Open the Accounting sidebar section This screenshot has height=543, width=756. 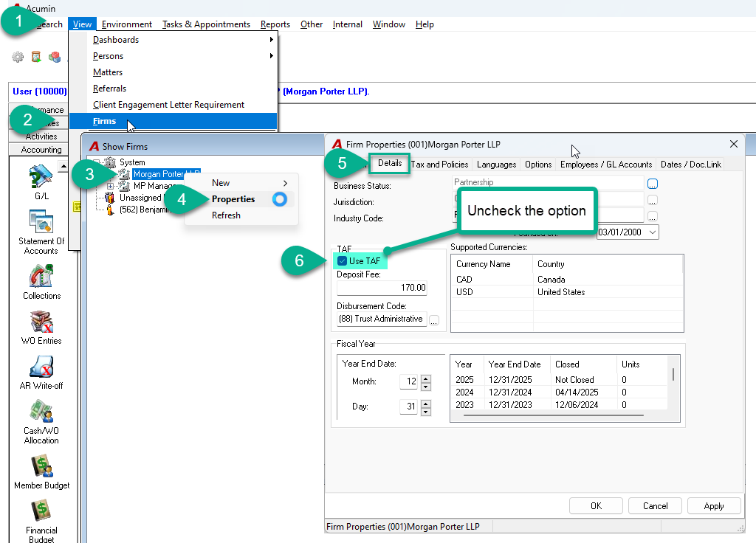[41, 149]
